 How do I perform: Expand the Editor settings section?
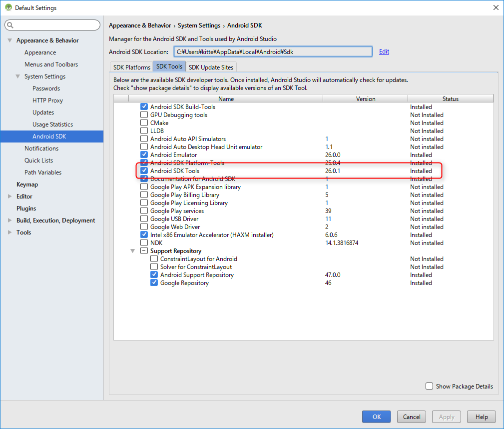(x=9, y=196)
